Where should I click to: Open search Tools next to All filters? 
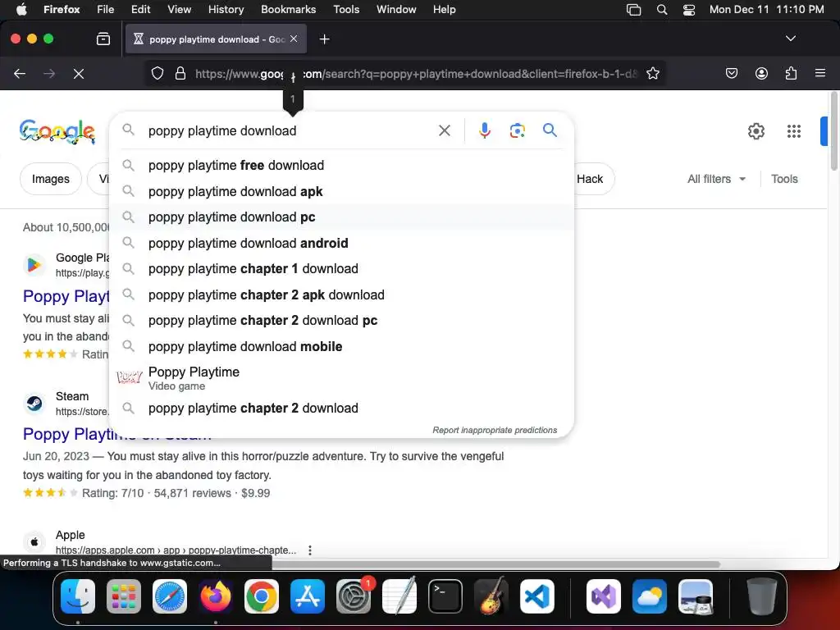[784, 179]
